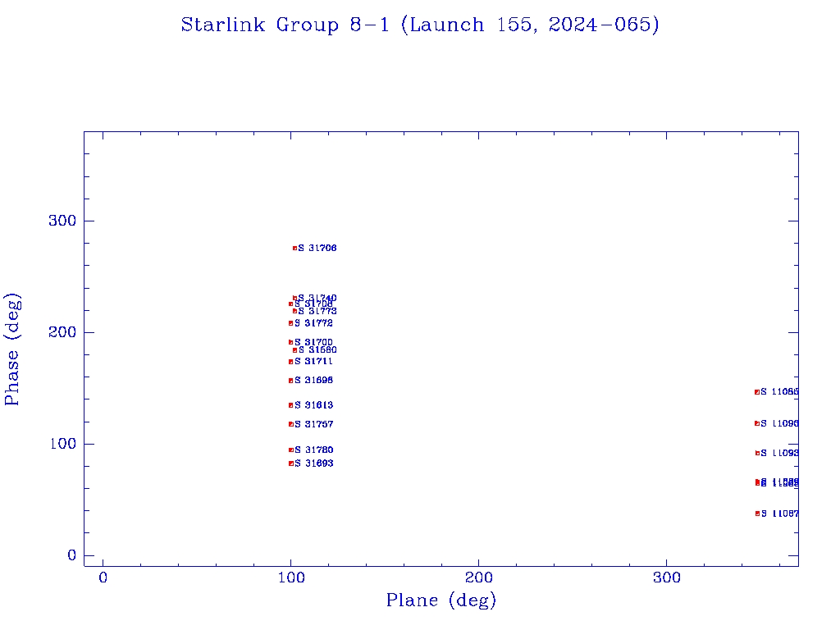
Task: Click the S 11096 satellite label
Action: (x=779, y=424)
